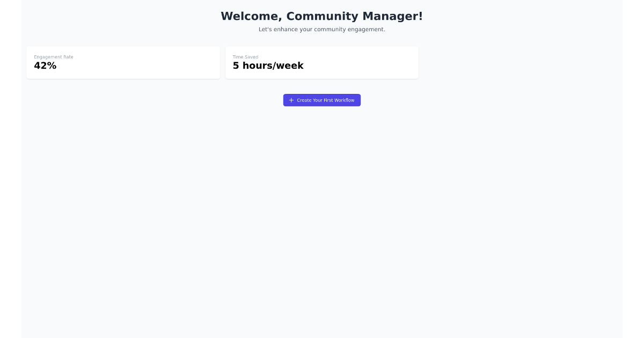Select the community engagement subtitle text

point(322,30)
